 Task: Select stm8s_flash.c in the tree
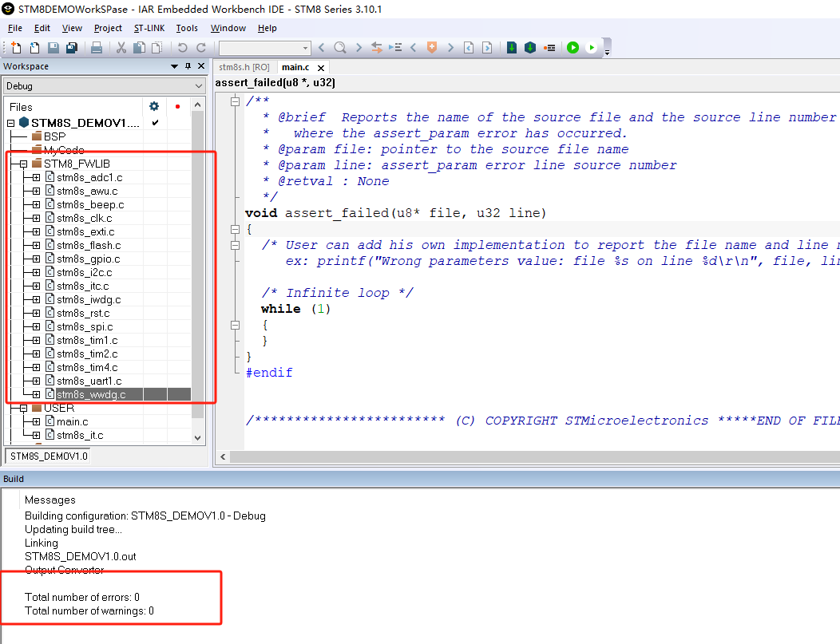89,246
